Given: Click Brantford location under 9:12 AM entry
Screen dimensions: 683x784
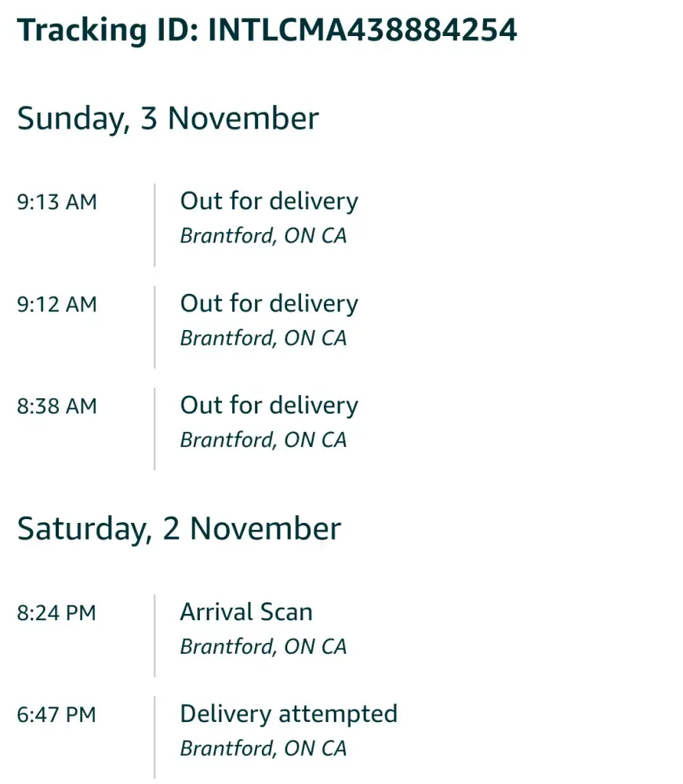Looking at the screenshot, I should 263,338.
